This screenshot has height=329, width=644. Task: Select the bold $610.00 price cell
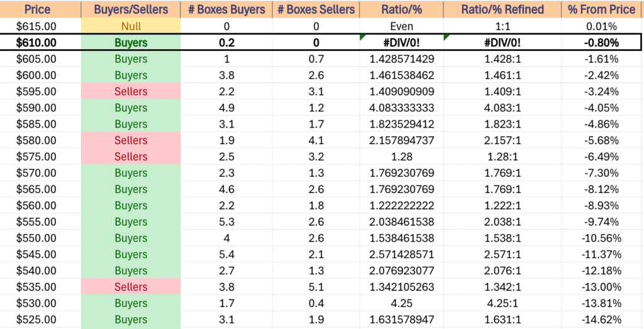(x=40, y=43)
